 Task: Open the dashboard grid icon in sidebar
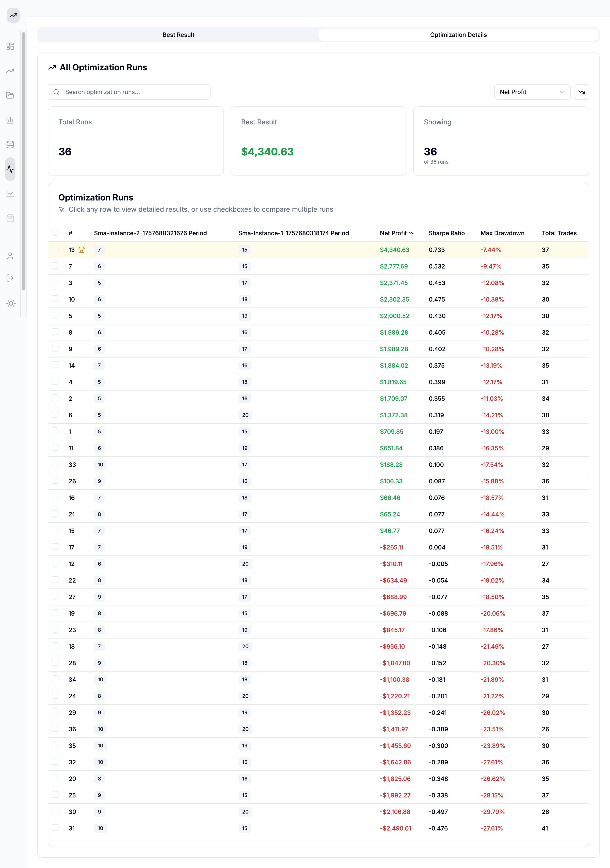[10, 46]
